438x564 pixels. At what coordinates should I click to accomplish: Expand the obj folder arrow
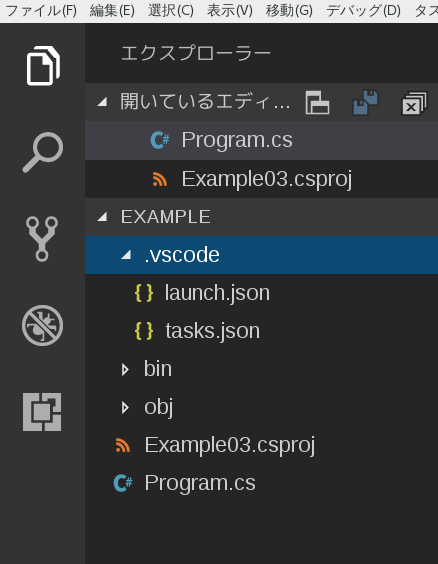point(125,408)
